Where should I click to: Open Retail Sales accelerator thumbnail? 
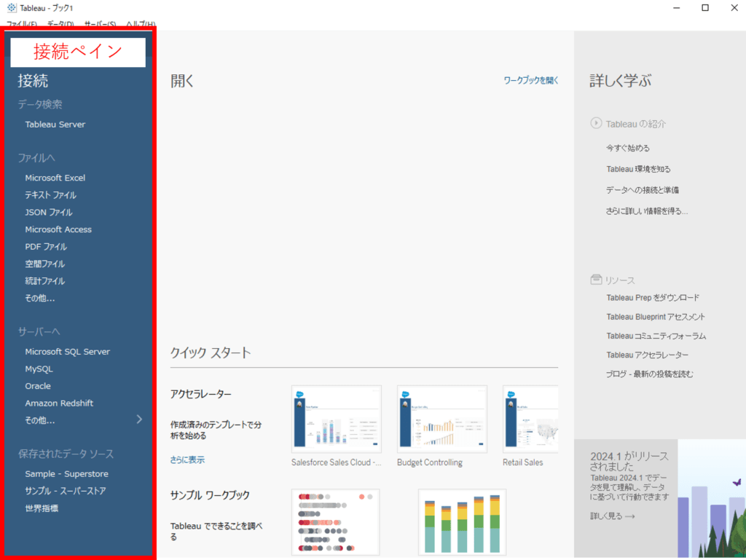pos(530,419)
